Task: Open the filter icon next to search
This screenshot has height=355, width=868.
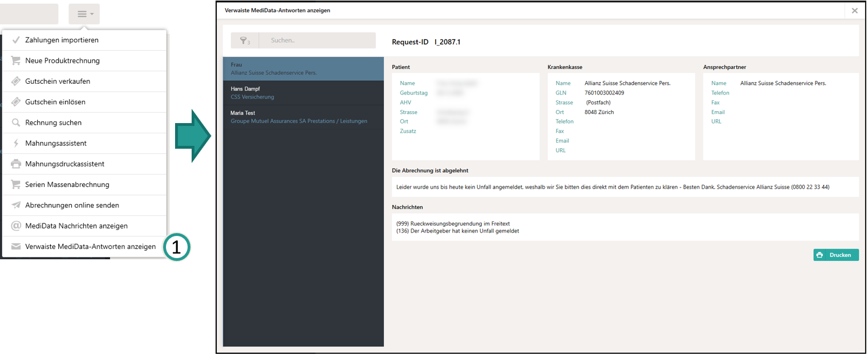Action: 245,40
